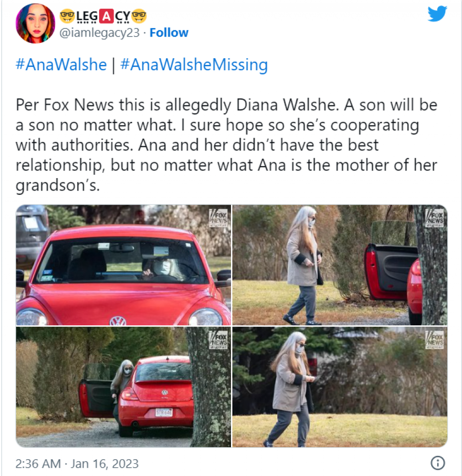Click the tweet body text paragraph

coord(227,145)
